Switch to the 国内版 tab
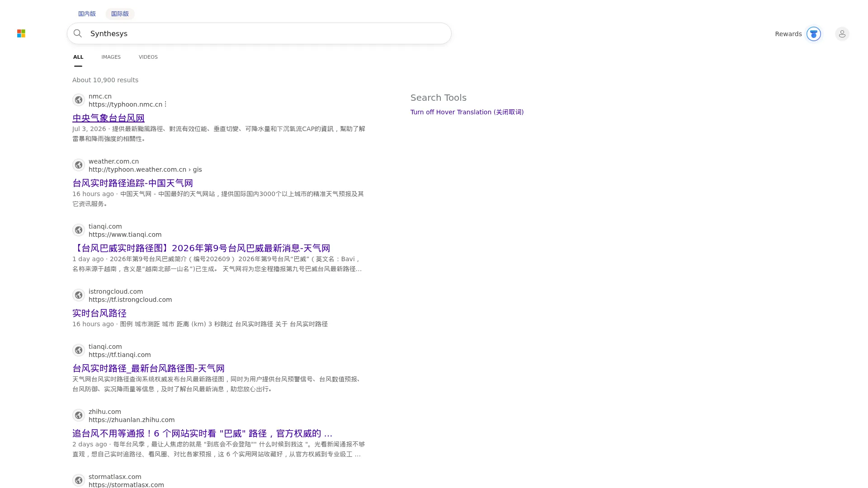Viewport: 868px width, 488px height. [x=87, y=14]
